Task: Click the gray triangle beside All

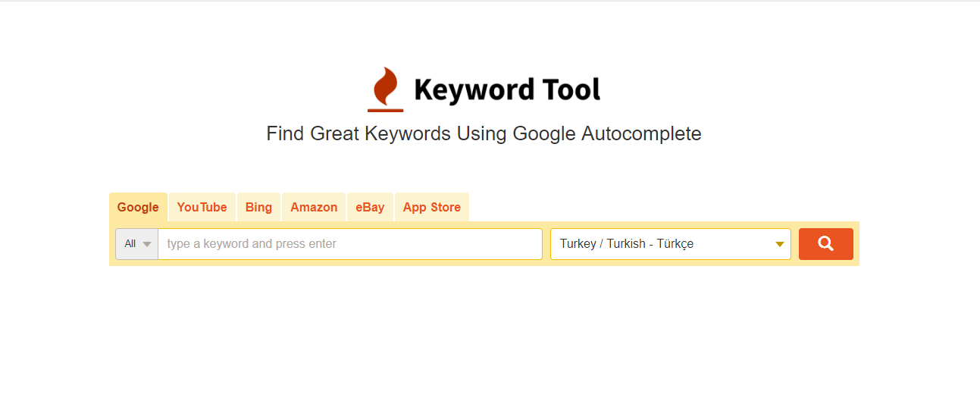Action: [x=147, y=244]
